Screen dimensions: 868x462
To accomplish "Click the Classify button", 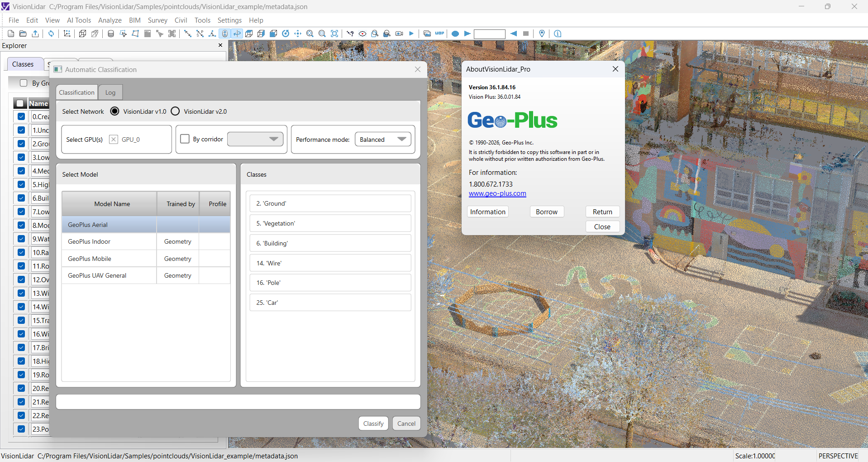I will pos(373,423).
